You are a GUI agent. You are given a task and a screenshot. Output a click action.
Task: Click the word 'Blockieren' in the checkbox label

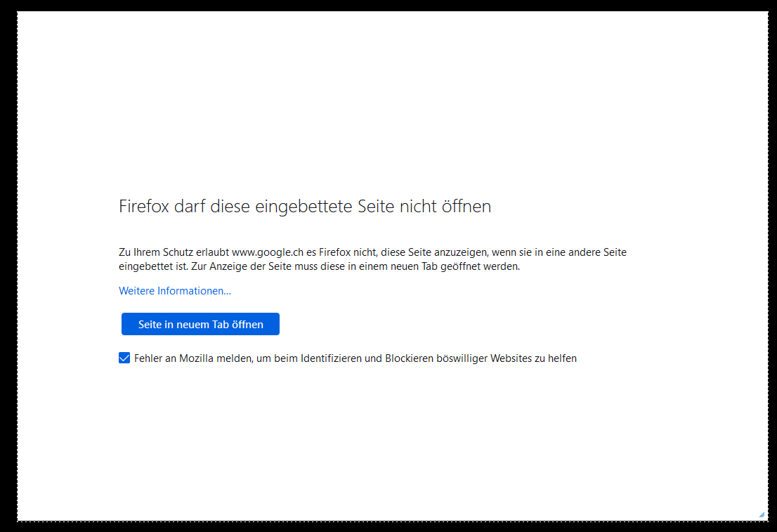(409, 358)
